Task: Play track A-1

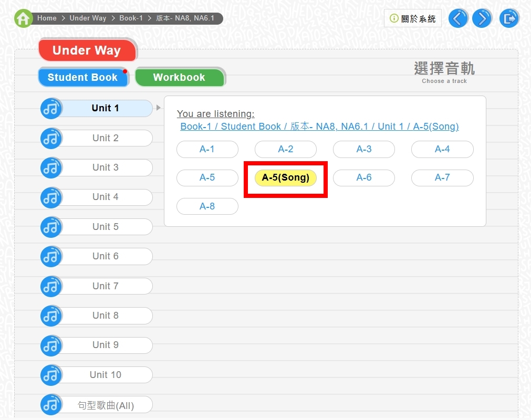Action: (207, 149)
